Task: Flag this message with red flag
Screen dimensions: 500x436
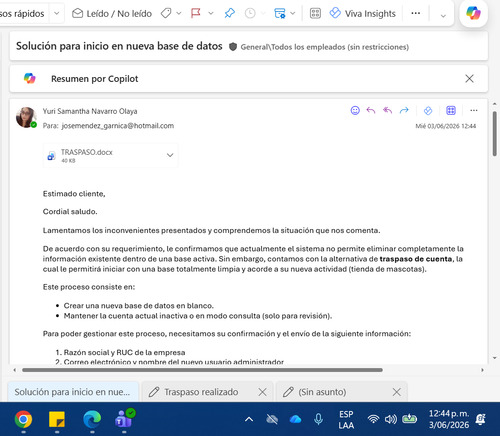Action: pos(196,13)
